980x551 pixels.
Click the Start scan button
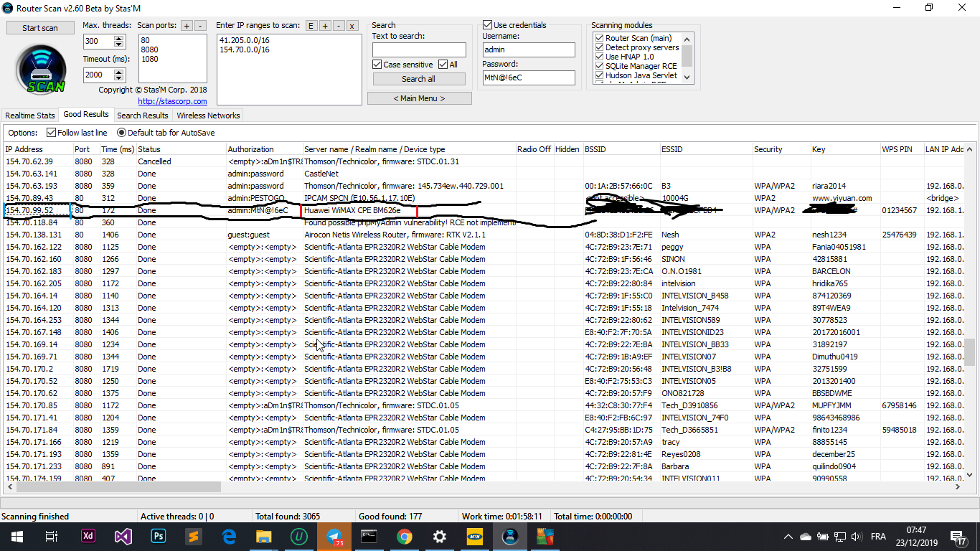tap(40, 28)
